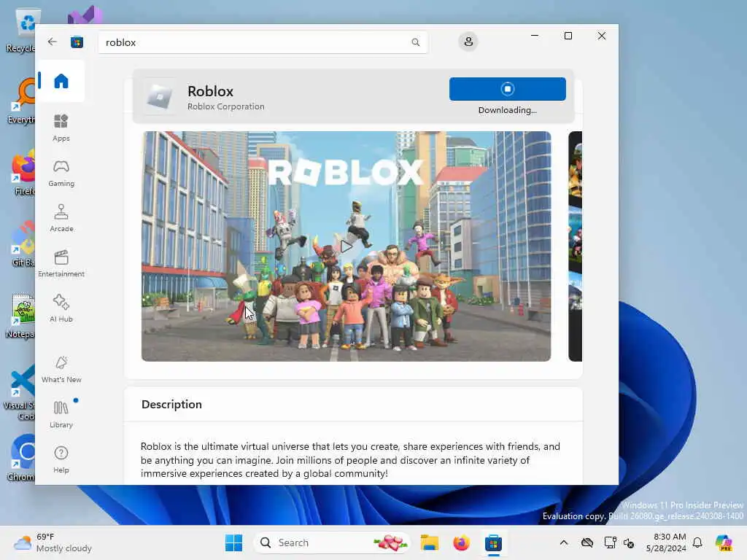Open the user profile account icon
Screen dimensions: 747x560
(468, 42)
